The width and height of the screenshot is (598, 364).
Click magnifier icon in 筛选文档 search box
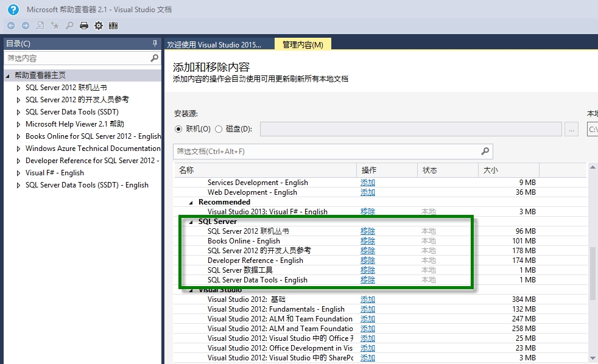[485, 152]
